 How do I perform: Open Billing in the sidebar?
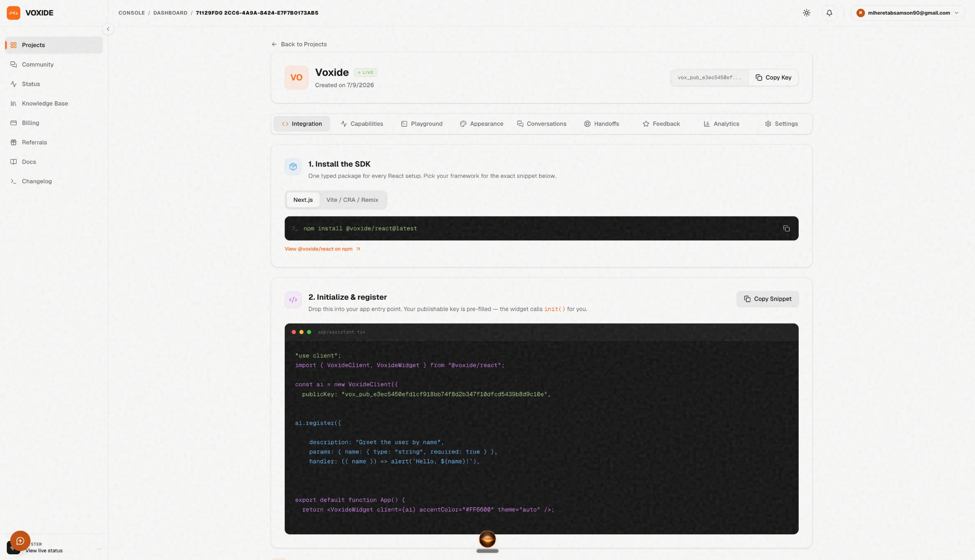point(54,123)
